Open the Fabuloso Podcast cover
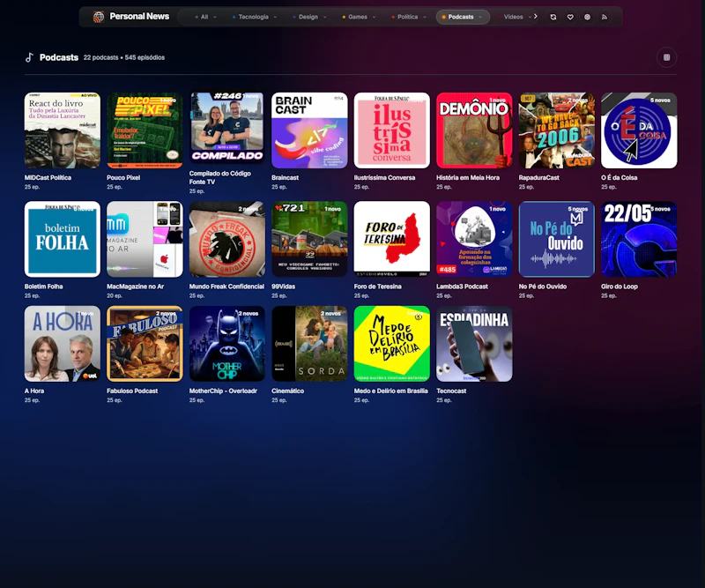Viewport: 705px width, 588px height. (145, 344)
